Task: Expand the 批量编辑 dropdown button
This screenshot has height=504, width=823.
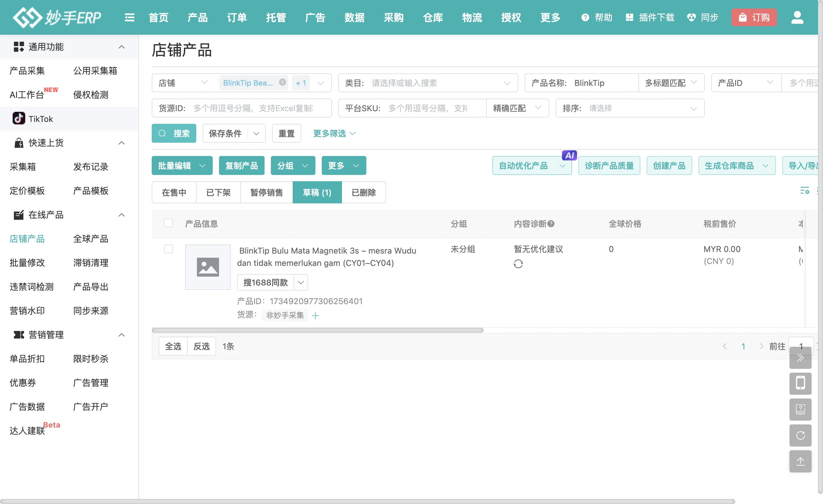Action: click(x=182, y=165)
